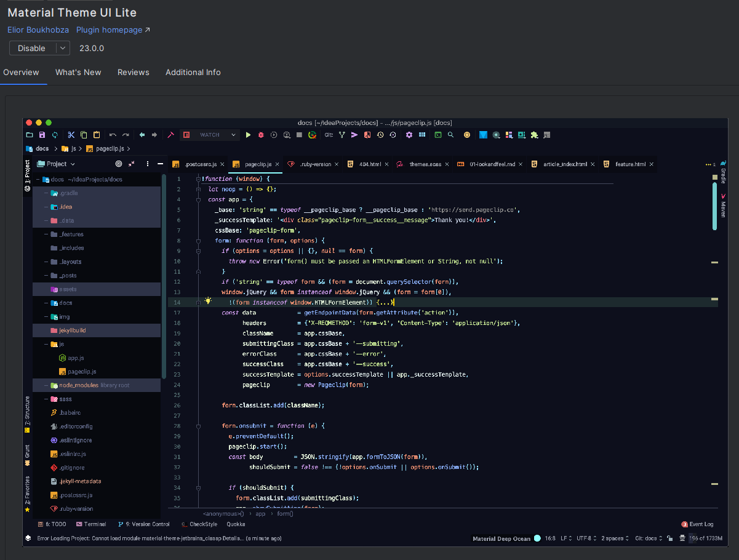
Task: Click the Cut scissors icon
Action: click(x=71, y=135)
